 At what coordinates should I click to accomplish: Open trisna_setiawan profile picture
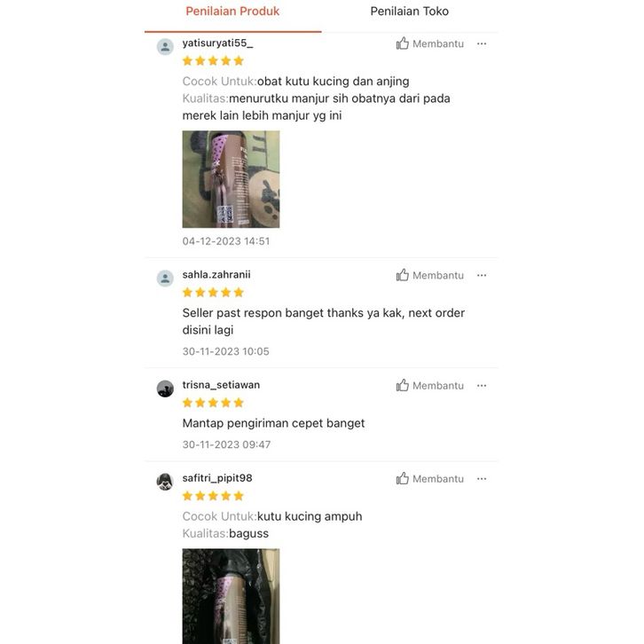(x=165, y=389)
